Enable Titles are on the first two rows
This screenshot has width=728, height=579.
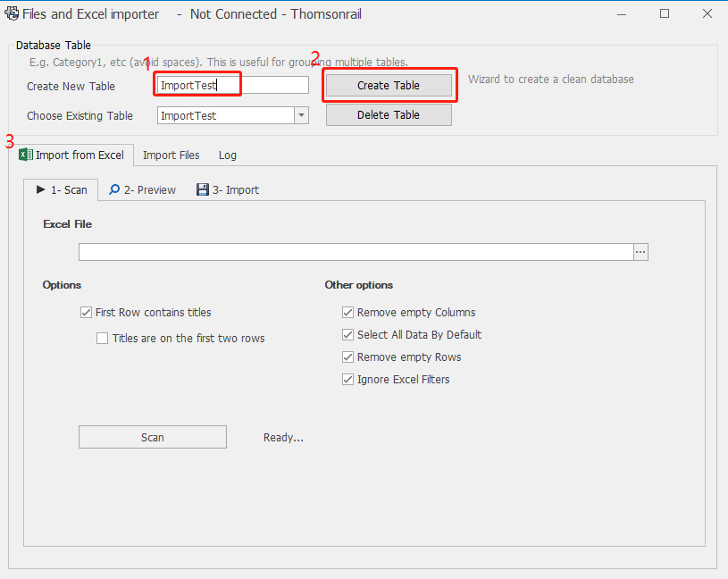pos(103,339)
